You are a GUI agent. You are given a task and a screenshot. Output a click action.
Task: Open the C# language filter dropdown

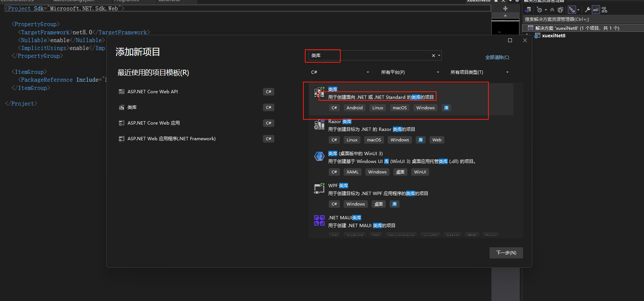click(x=340, y=72)
